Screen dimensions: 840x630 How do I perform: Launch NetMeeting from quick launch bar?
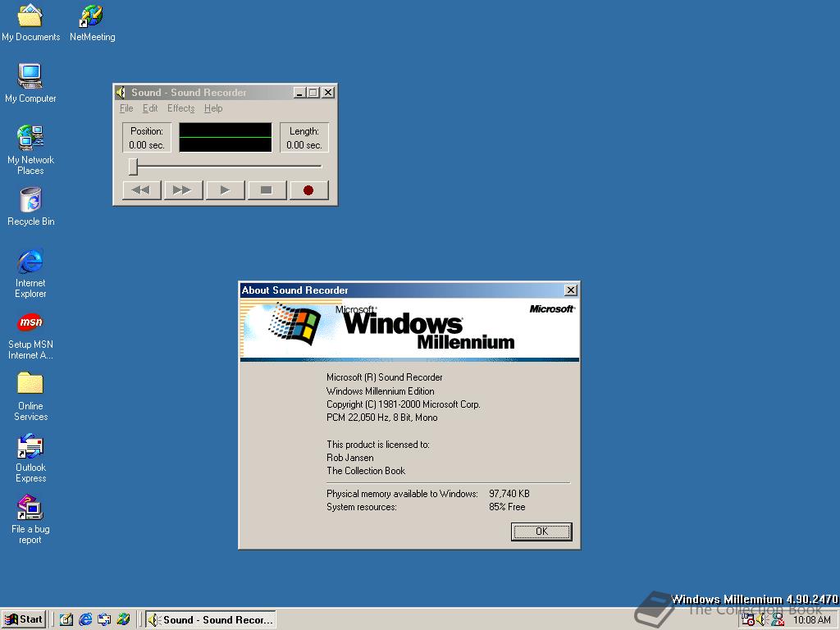(x=123, y=620)
